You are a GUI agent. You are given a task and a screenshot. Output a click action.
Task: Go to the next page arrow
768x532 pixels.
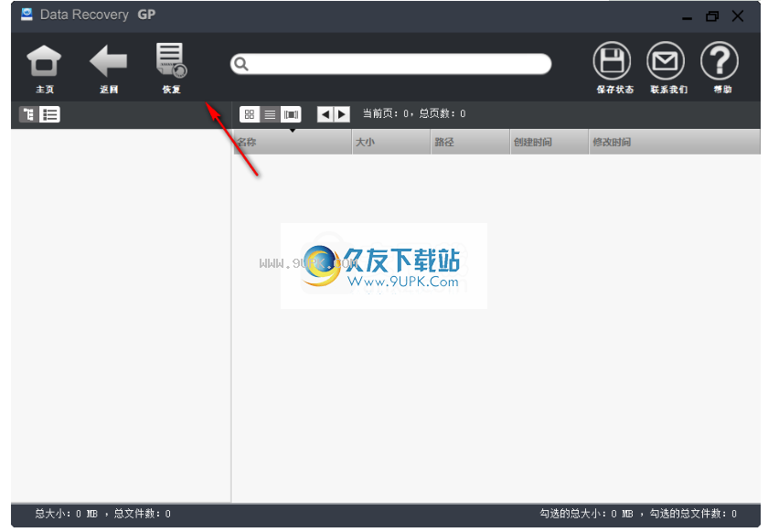[x=342, y=114]
